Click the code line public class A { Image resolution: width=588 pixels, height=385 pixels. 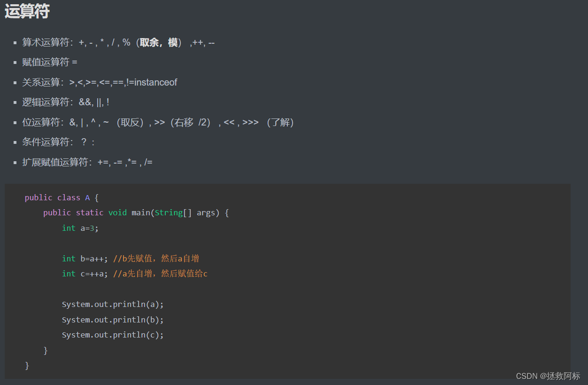coord(62,197)
